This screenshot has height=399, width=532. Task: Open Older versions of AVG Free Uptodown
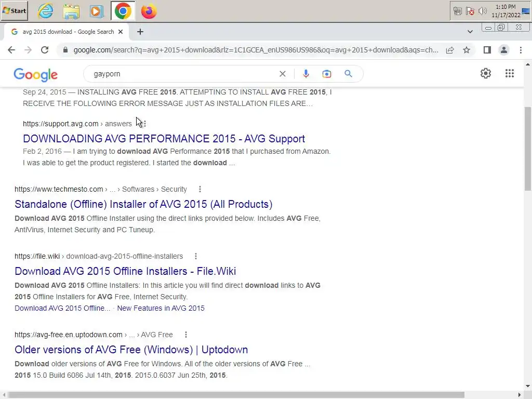[x=131, y=350]
